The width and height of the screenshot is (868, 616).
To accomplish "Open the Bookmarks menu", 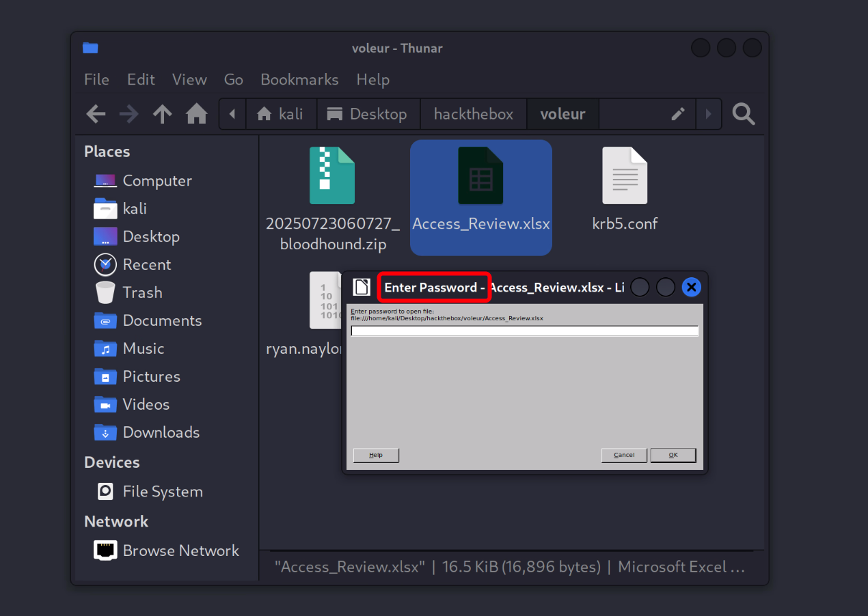I will [x=299, y=79].
